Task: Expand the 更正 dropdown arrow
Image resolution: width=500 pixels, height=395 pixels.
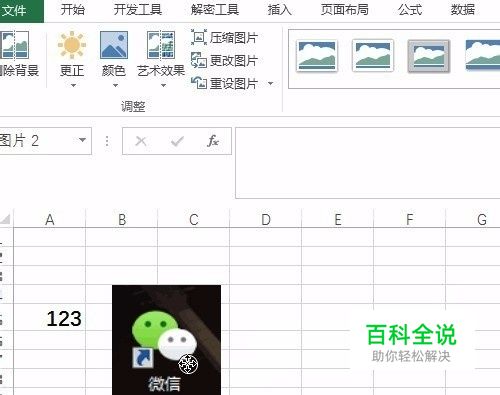Action: [73, 86]
